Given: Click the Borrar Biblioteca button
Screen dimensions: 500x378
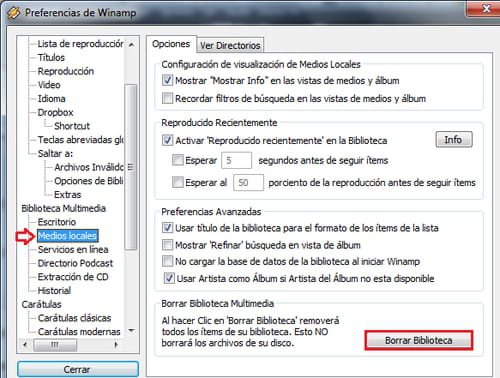Looking at the screenshot, I should (x=419, y=340).
